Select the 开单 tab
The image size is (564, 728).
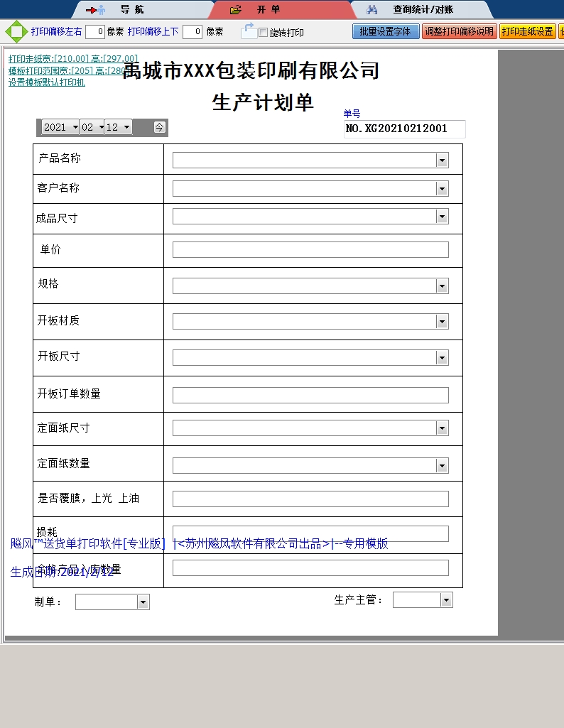tap(268, 10)
